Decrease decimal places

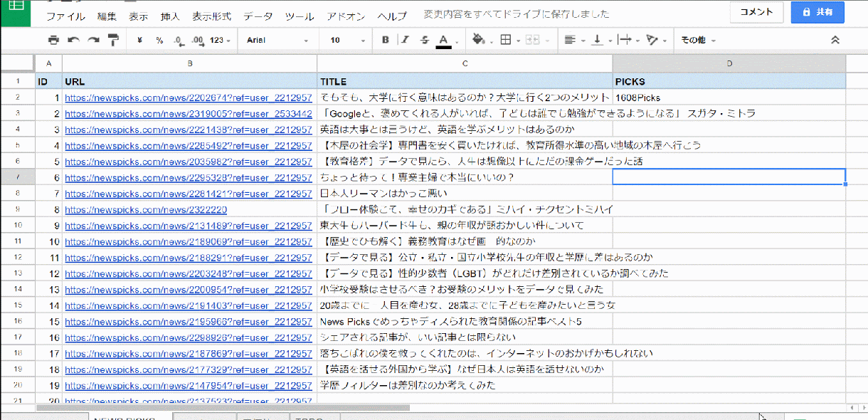[x=179, y=40]
